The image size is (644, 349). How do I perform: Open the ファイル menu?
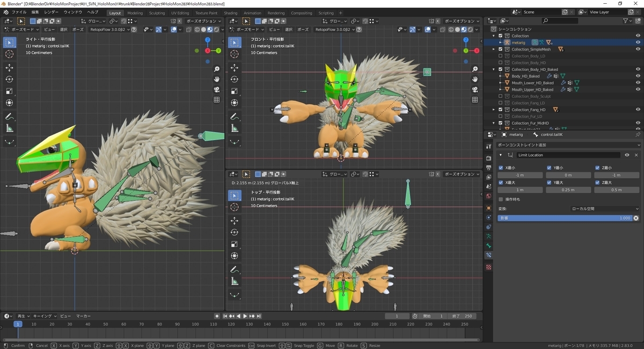[x=19, y=12]
